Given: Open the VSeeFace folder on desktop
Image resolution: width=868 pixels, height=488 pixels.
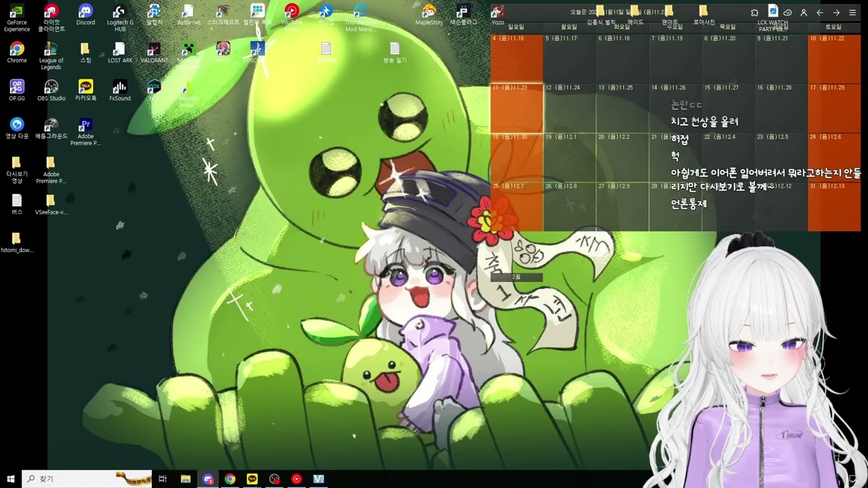Looking at the screenshot, I should 51,205.
